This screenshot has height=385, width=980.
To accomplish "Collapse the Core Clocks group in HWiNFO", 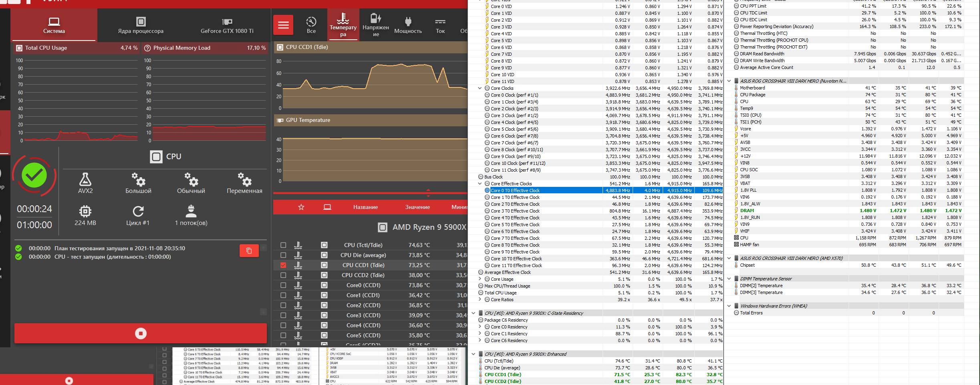I will click(480, 88).
